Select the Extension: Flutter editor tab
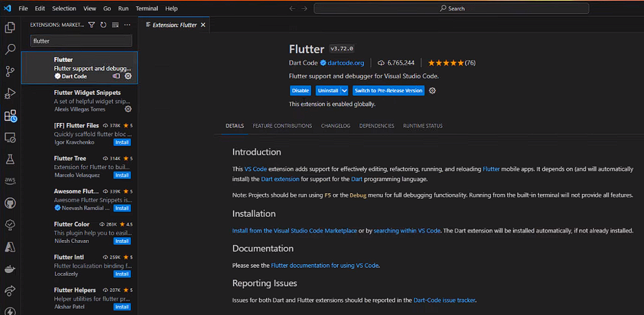The height and width of the screenshot is (315, 644). click(174, 25)
